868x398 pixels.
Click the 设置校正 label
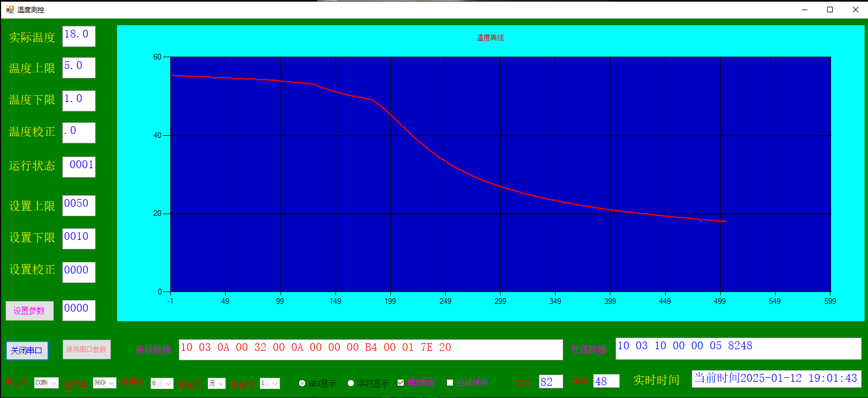(x=32, y=270)
